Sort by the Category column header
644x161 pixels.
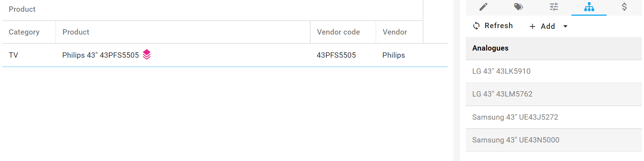click(x=24, y=32)
